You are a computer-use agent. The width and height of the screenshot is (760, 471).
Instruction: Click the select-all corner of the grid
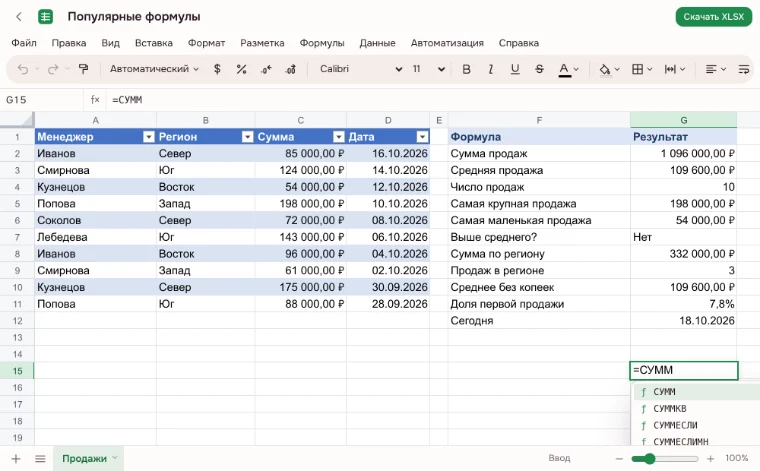tap(17, 120)
